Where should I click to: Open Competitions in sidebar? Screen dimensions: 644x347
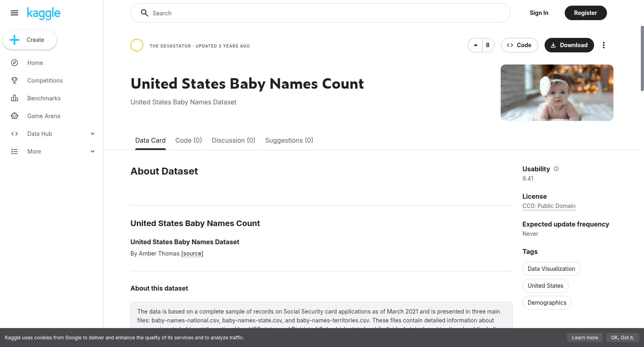pyautogui.click(x=45, y=81)
